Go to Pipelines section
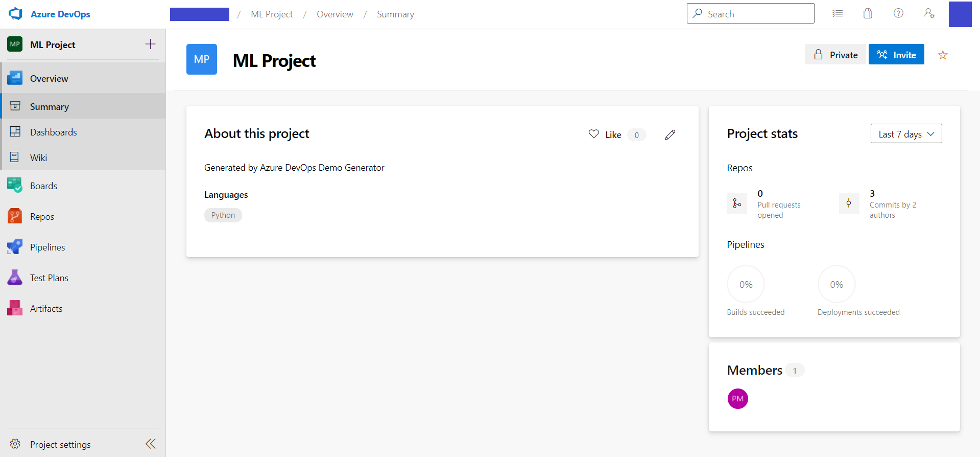The width and height of the screenshot is (980, 457). 83,247
